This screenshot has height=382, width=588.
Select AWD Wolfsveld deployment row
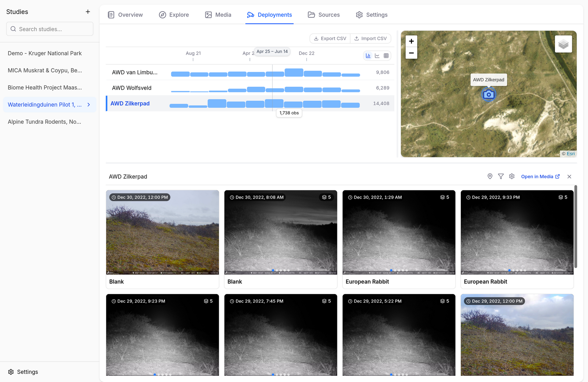click(x=250, y=88)
